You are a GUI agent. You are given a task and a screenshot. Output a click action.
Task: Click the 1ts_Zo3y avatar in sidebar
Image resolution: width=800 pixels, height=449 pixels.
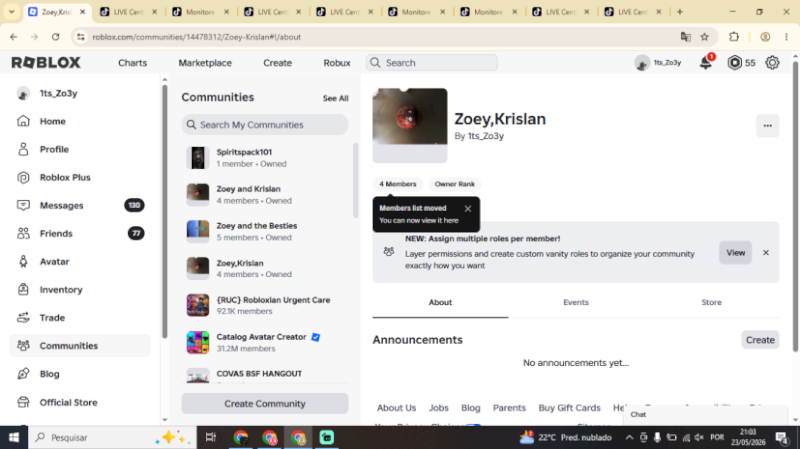[23, 93]
